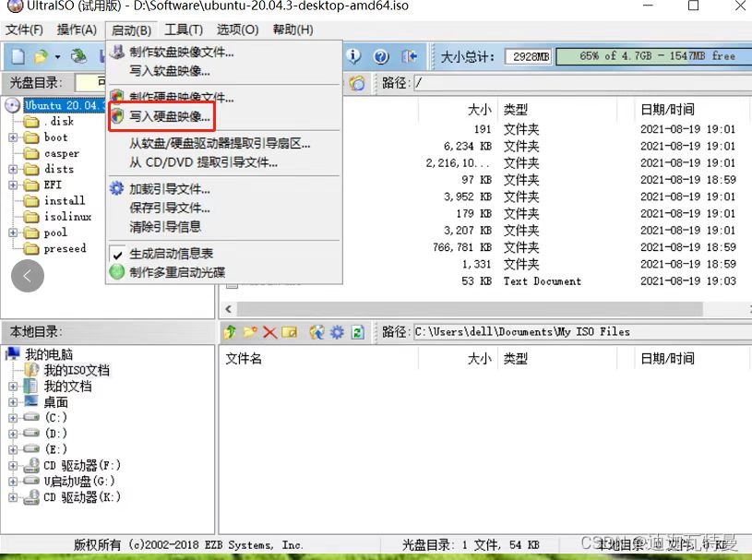Image resolution: width=752 pixels, height=560 pixels.
Task: Click the Open file folder icon
Action: [x=42, y=56]
